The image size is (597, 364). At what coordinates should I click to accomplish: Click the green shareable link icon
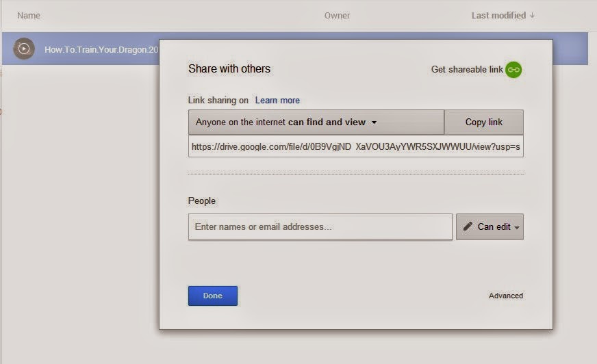[513, 70]
